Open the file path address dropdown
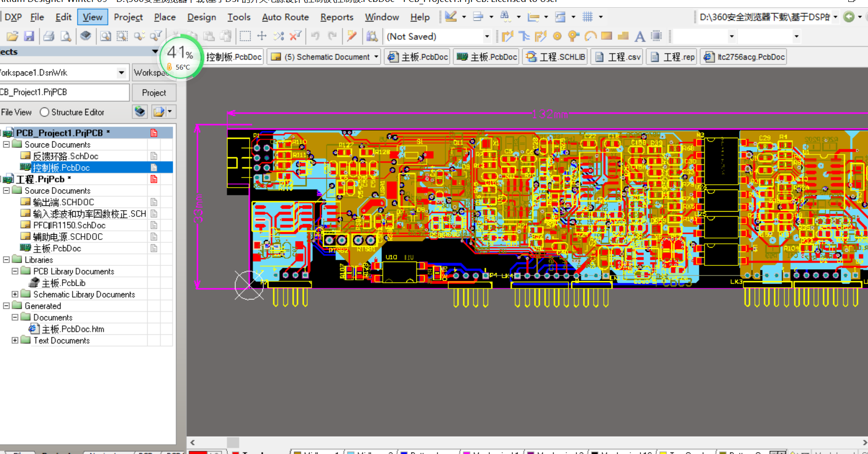The image size is (868, 454). coord(835,17)
